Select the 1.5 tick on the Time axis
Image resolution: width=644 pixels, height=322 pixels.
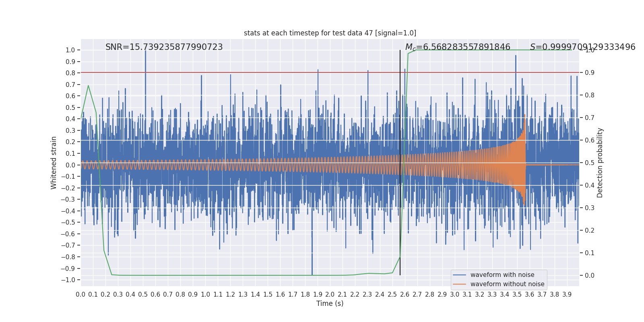(268, 295)
